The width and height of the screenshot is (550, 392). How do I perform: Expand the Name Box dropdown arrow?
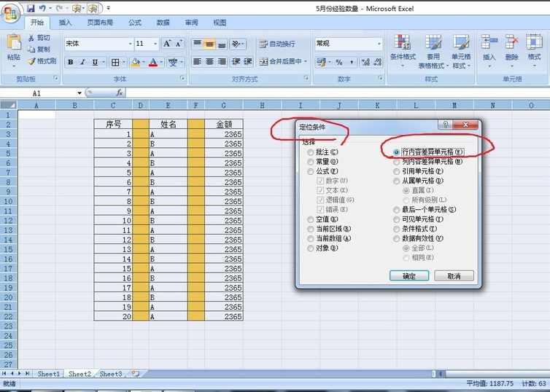coord(80,93)
